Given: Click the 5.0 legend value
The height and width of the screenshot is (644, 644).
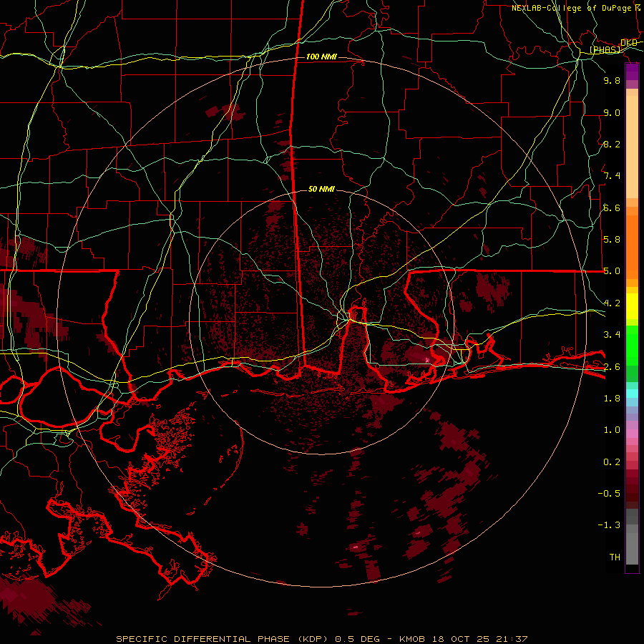Looking at the screenshot, I should pyautogui.click(x=612, y=271).
